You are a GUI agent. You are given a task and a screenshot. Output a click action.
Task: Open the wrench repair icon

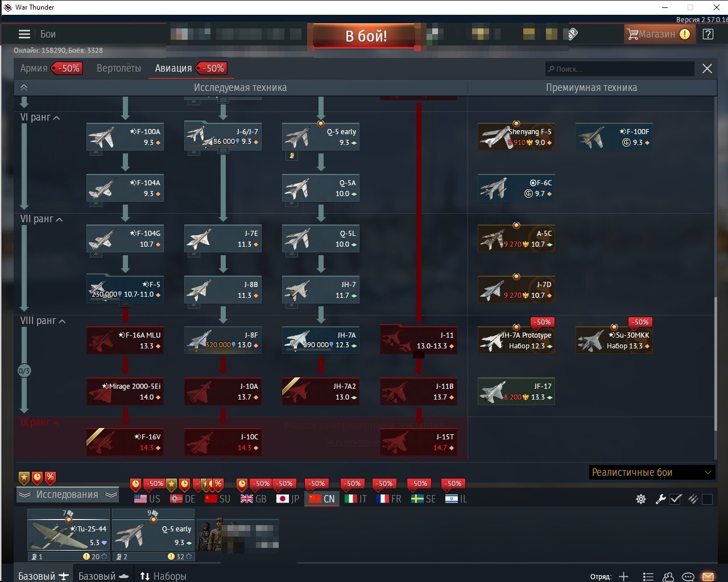coord(660,499)
